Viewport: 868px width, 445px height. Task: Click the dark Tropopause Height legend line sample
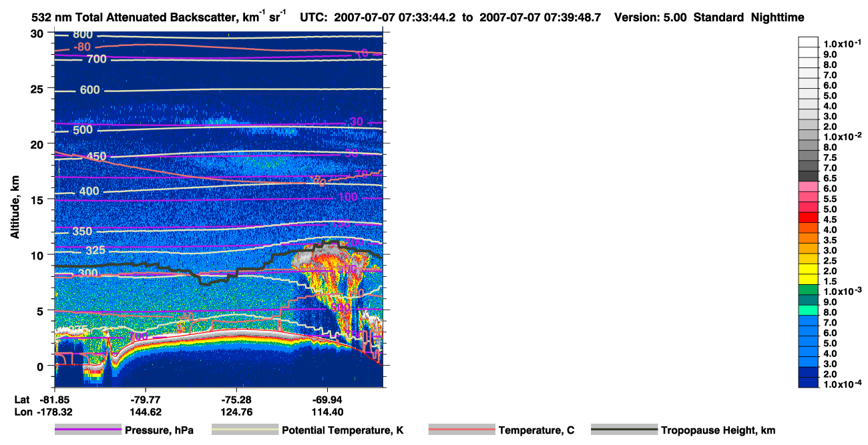click(624, 430)
